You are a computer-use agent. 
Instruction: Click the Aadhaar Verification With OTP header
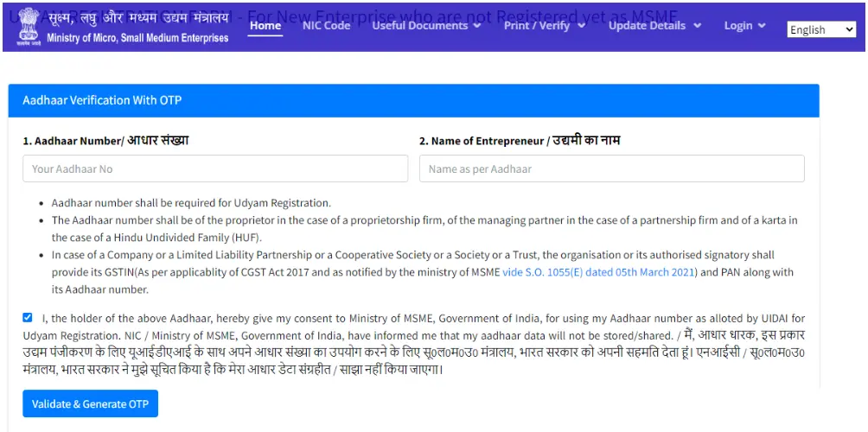(x=102, y=100)
